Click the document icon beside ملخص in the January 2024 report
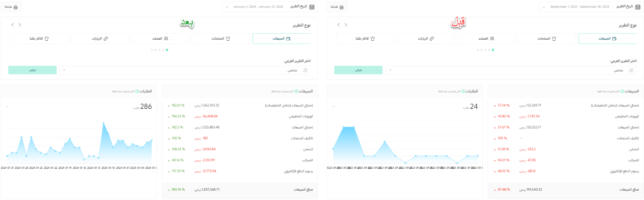The image size is (644, 200). (x=305, y=70)
